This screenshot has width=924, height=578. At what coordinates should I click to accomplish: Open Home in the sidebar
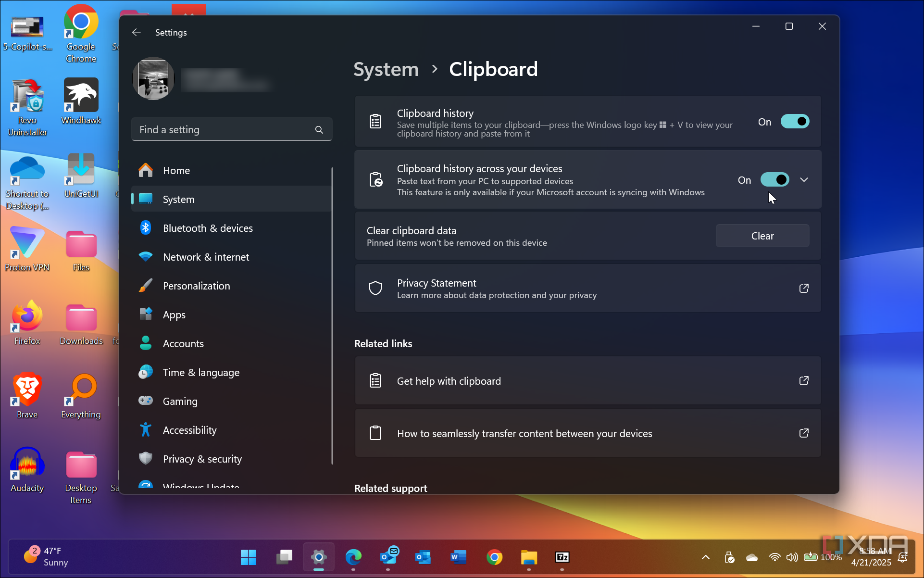232,170
